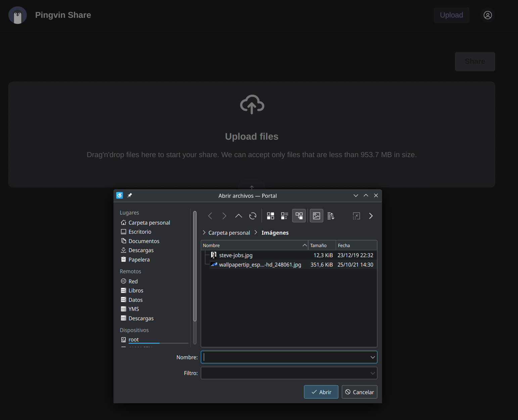Toggle the pin window icon in title bar
This screenshot has height=420, width=518.
coord(130,195)
